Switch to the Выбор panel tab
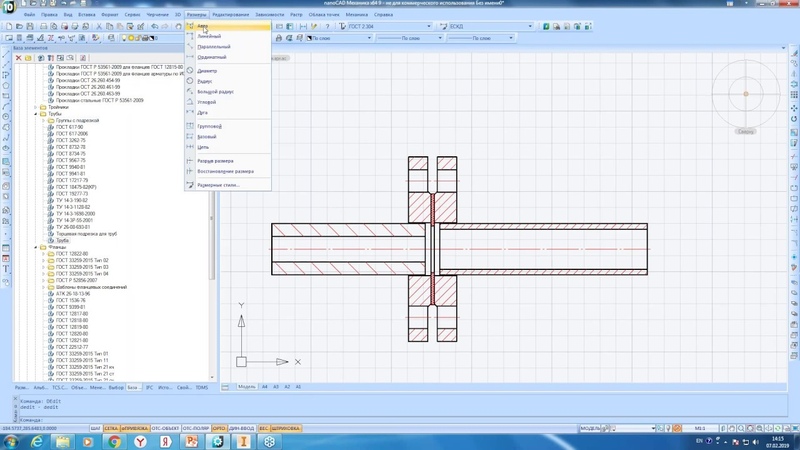 (116, 388)
